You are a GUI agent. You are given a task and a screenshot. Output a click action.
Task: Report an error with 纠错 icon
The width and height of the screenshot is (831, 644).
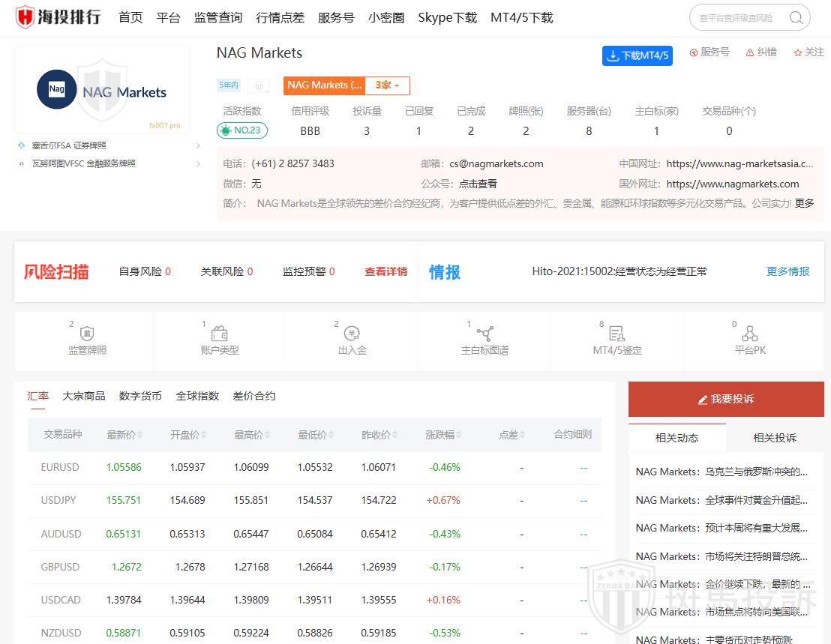(x=750, y=52)
